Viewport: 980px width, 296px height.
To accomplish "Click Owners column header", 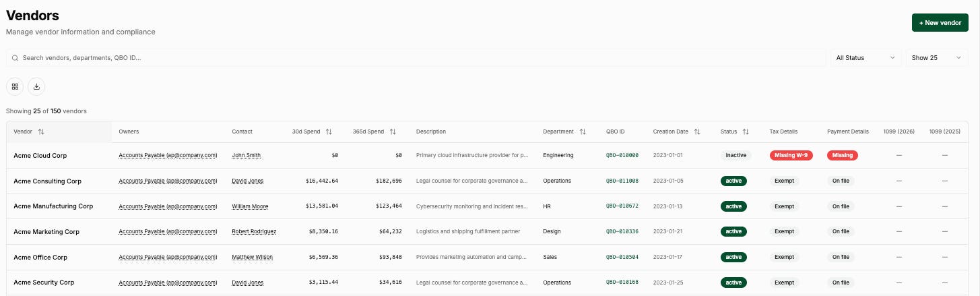I will pyautogui.click(x=129, y=131).
